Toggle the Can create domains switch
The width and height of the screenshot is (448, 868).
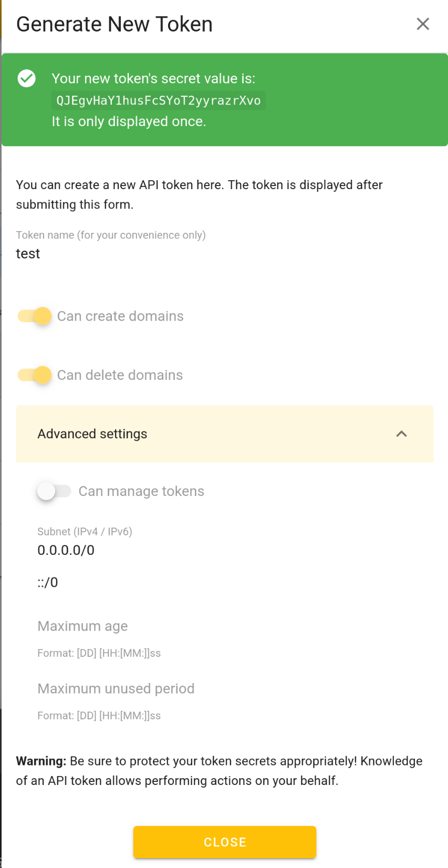(35, 316)
